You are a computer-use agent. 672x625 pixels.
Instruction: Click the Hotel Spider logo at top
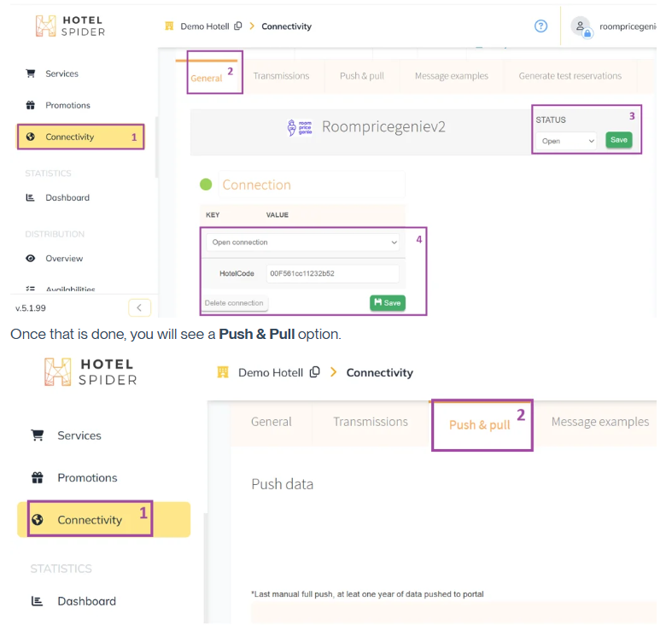(x=71, y=26)
